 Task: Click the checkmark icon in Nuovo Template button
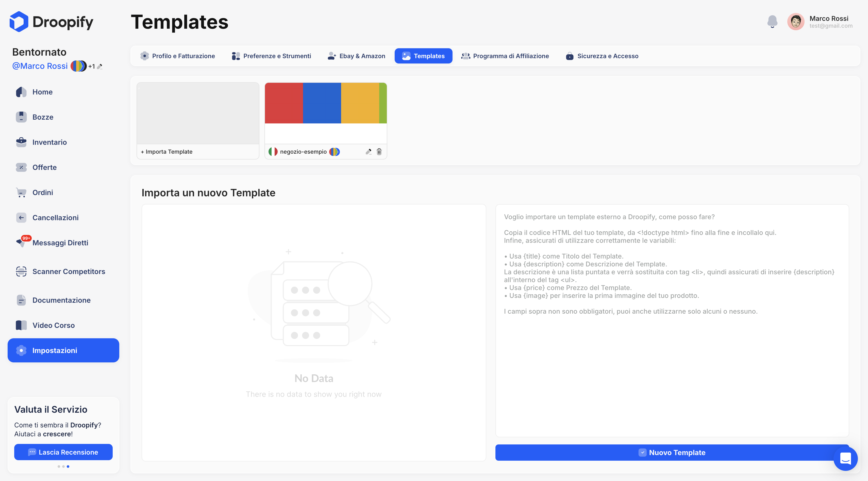[x=642, y=452]
